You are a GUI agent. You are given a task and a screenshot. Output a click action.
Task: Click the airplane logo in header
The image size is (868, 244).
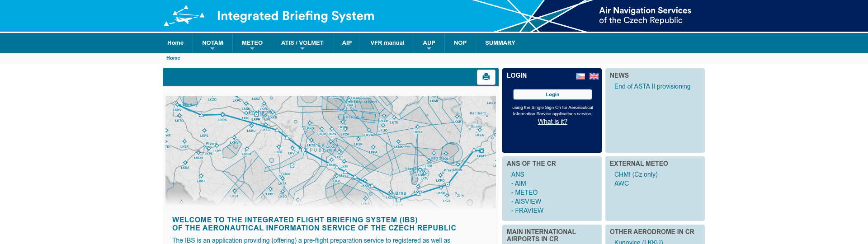point(184,16)
